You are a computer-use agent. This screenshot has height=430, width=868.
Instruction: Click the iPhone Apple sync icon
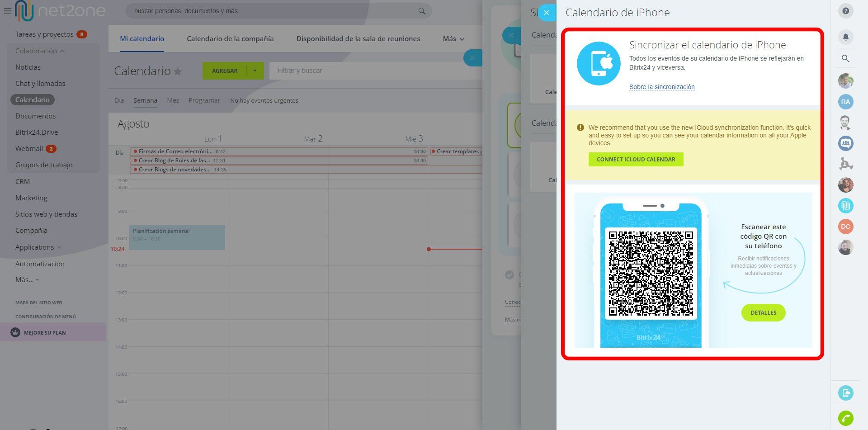[599, 64]
